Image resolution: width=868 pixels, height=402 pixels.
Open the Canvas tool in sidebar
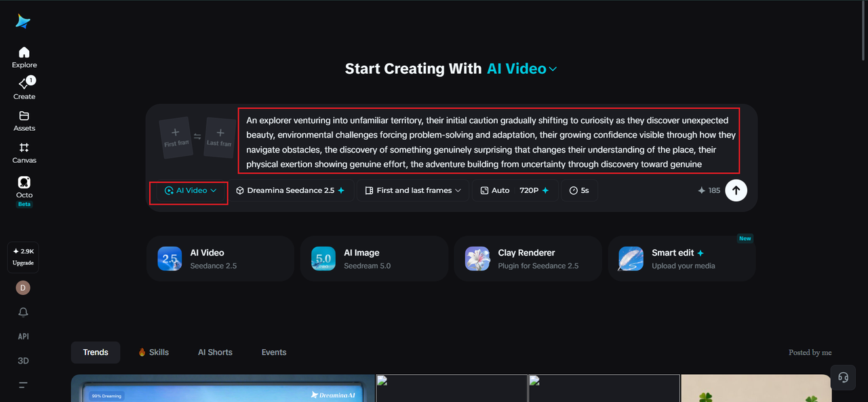tap(24, 153)
